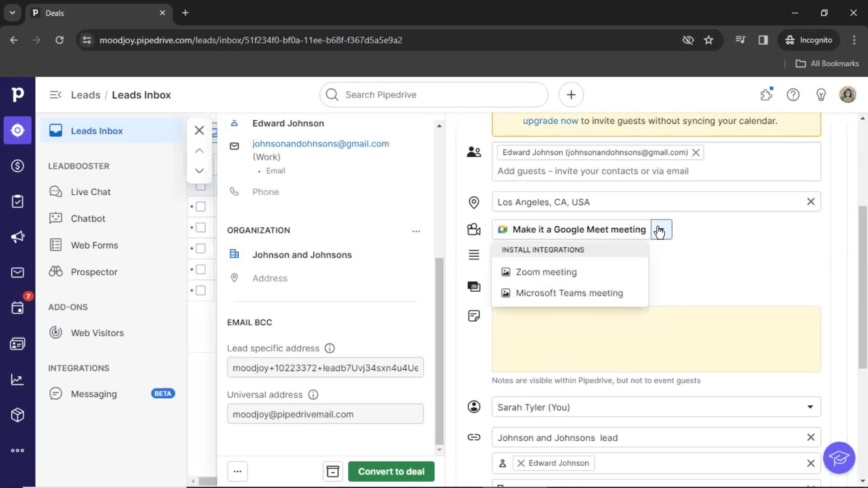Click the Phone field placeholder
868x488 pixels.
point(265,192)
